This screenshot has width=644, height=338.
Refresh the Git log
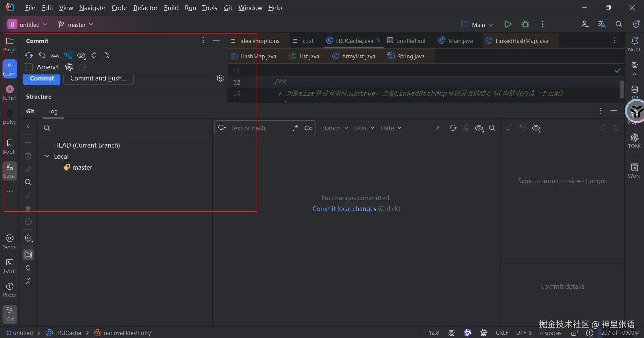(x=453, y=128)
